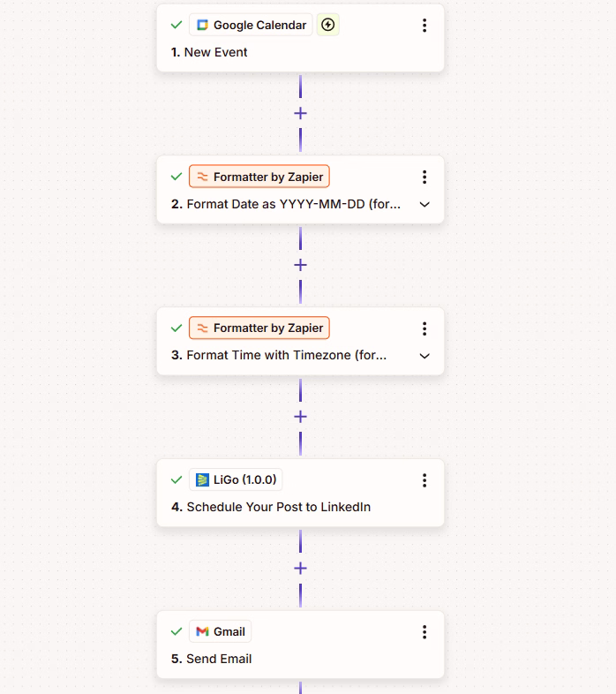Insert step before Schedule Your Post step
Screen dimensions: 616x694
[300, 416]
